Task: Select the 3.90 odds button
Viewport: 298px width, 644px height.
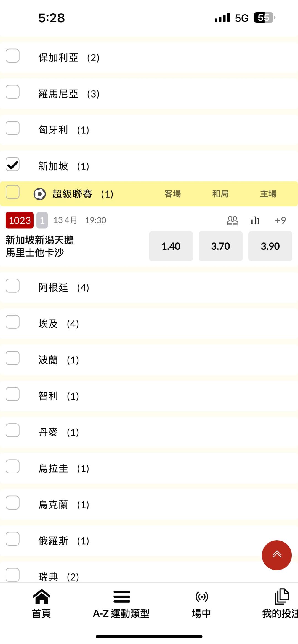Action: [x=270, y=246]
